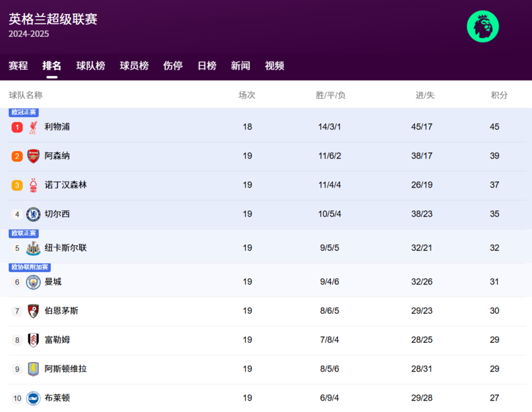Click the Arsenal club crest
Screen dimensions: 532x412
click(32, 156)
